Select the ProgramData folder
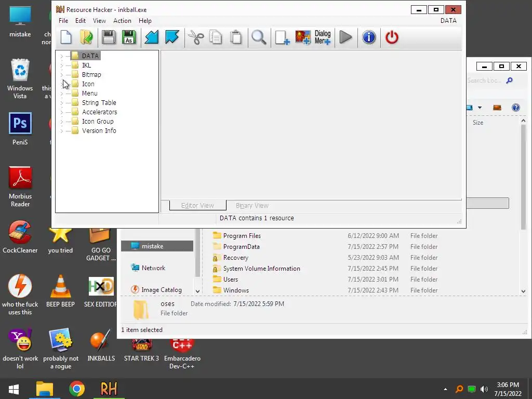Viewport: 532px width, 399px height. pyautogui.click(x=236, y=246)
